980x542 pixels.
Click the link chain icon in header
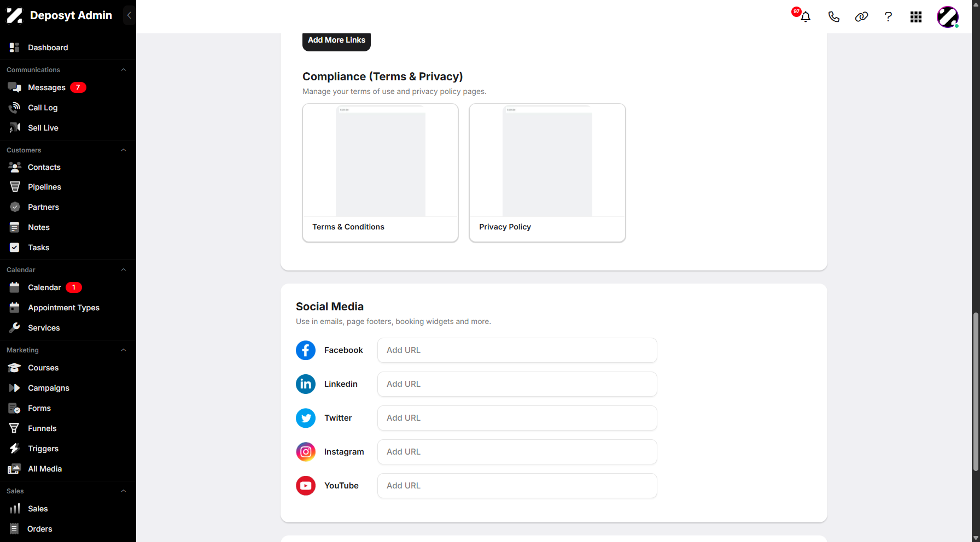pos(861,17)
